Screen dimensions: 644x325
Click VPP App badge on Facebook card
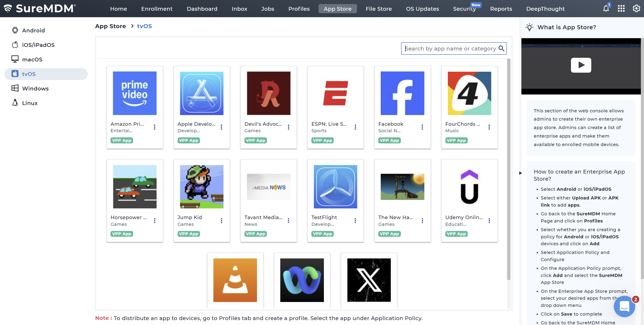389,140
